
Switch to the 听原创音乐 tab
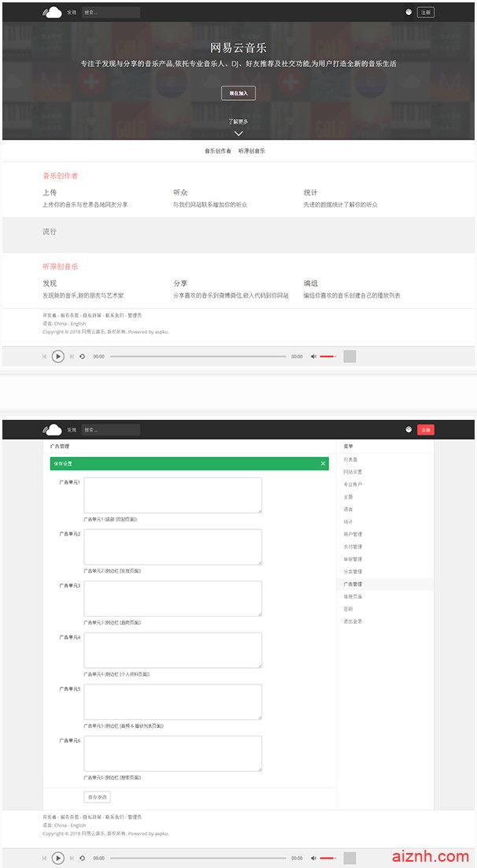pos(252,150)
